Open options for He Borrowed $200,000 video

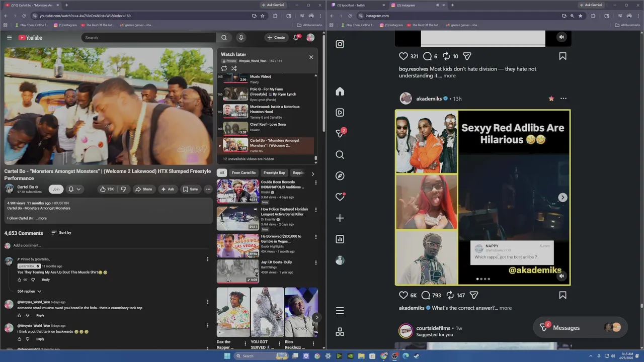click(316, 237)
